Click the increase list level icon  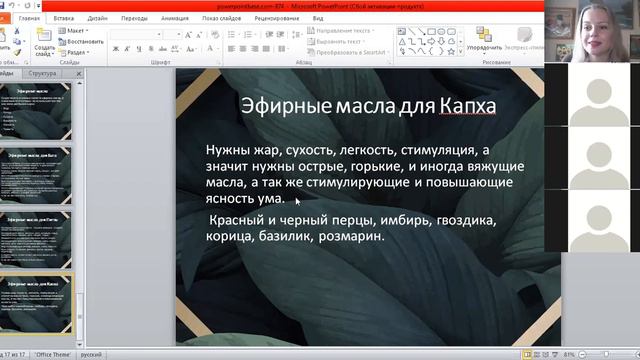[280, 35]
